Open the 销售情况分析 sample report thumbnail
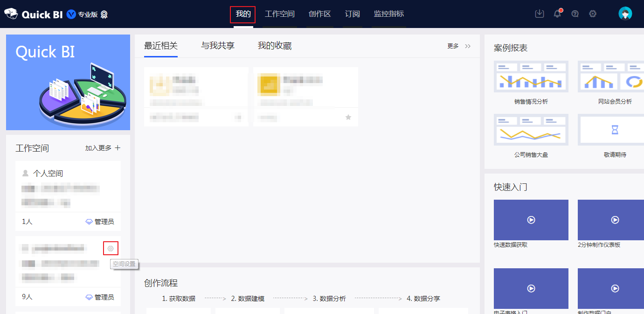 coord(531,77)
